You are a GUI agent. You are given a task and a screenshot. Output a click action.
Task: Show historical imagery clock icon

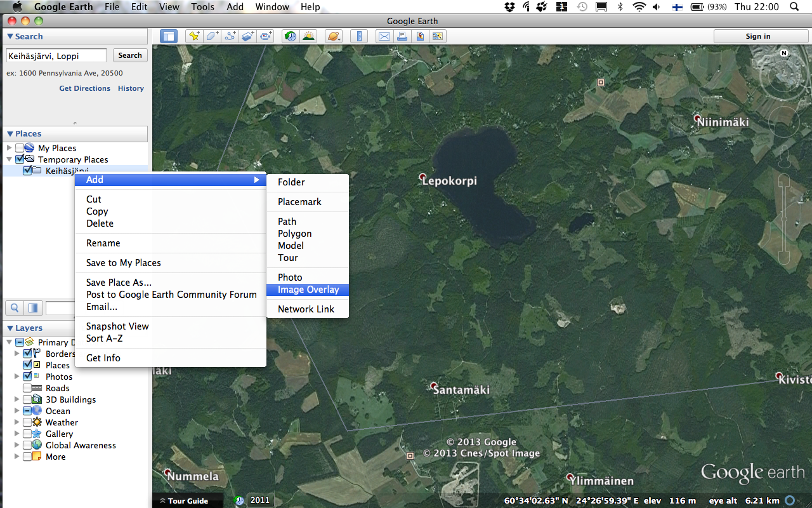tap(291, 36)
